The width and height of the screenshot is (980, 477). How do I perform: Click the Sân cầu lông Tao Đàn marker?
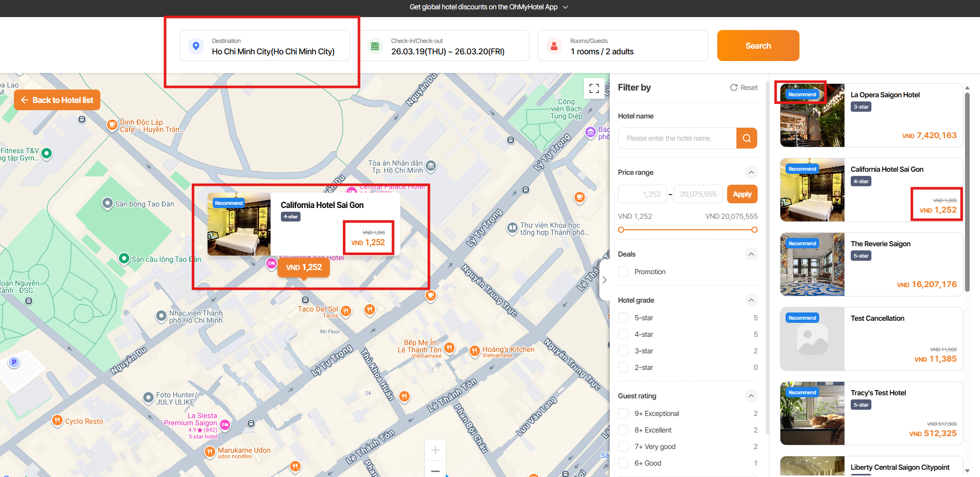click(124, 258)
